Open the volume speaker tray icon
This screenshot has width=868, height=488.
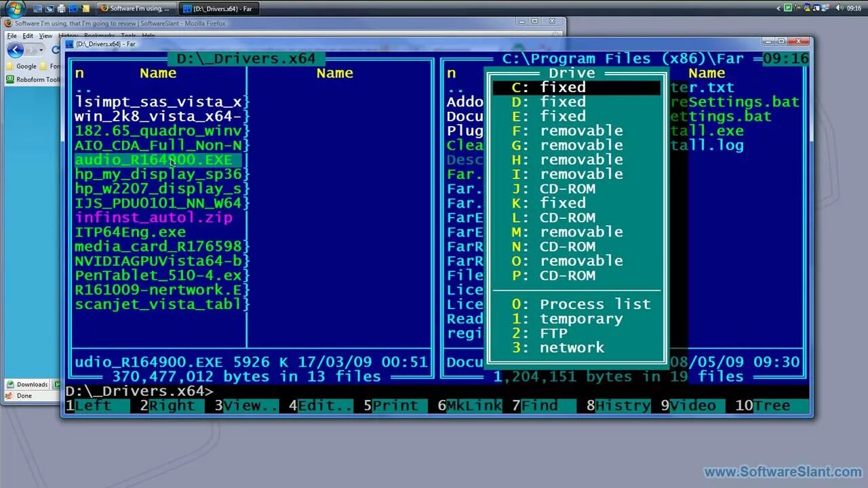click(838, 8)
